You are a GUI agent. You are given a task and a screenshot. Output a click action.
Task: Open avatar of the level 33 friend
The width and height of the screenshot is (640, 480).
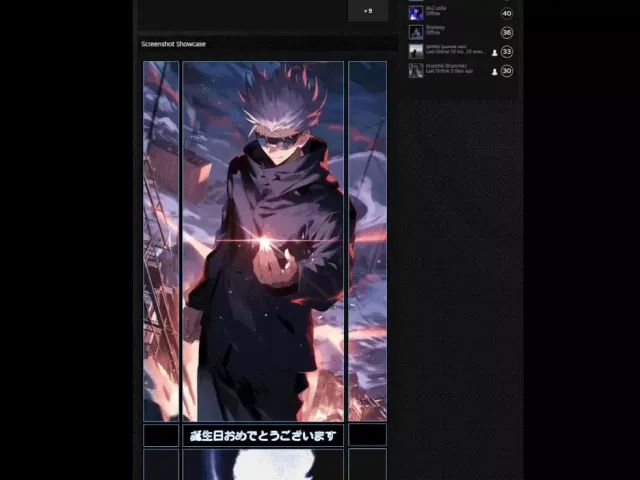(x=416, y=51)
